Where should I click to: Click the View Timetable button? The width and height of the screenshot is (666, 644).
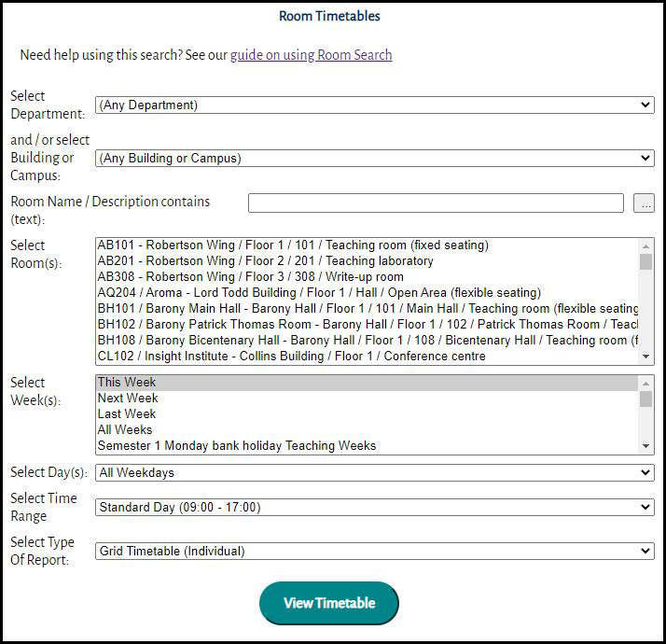[328, 603]
